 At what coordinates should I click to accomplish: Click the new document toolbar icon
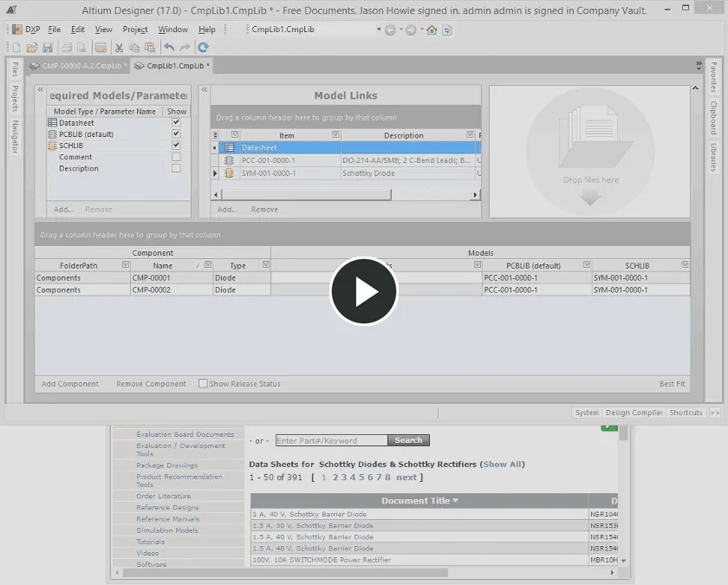(x=16, y=48)
